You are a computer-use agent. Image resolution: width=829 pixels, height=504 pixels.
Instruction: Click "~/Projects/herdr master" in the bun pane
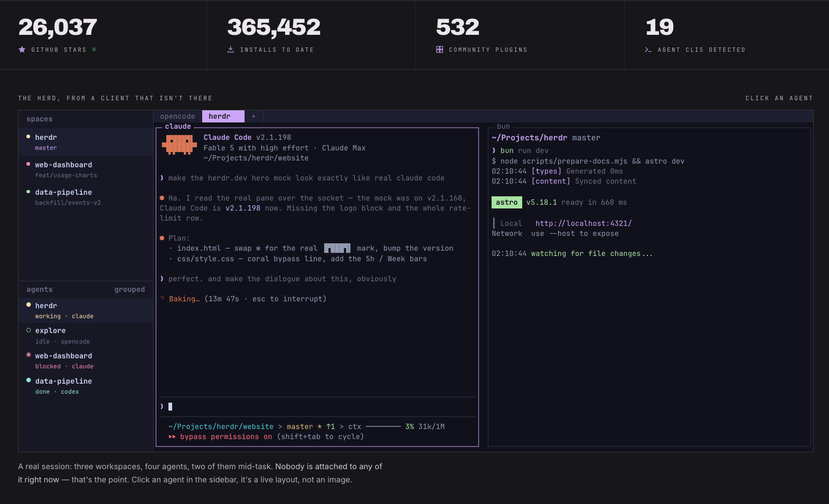pos(546,138)
